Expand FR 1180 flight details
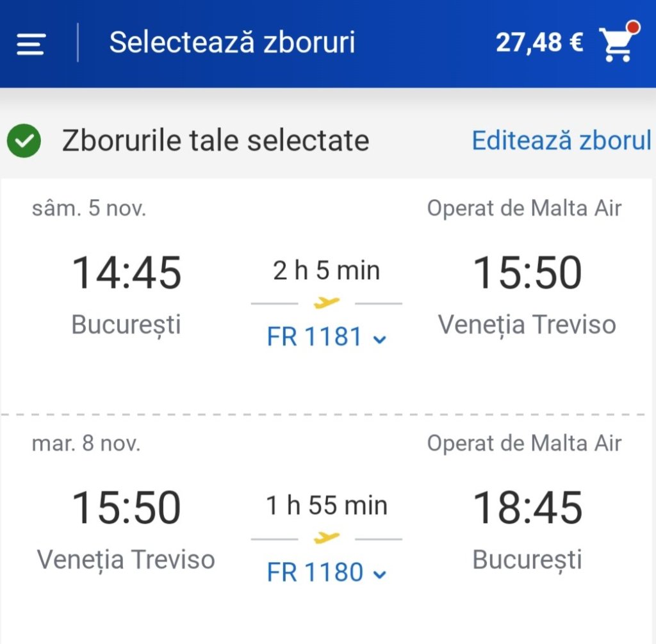This screenshot has width=656, height=644. click(x=326, y=572)
